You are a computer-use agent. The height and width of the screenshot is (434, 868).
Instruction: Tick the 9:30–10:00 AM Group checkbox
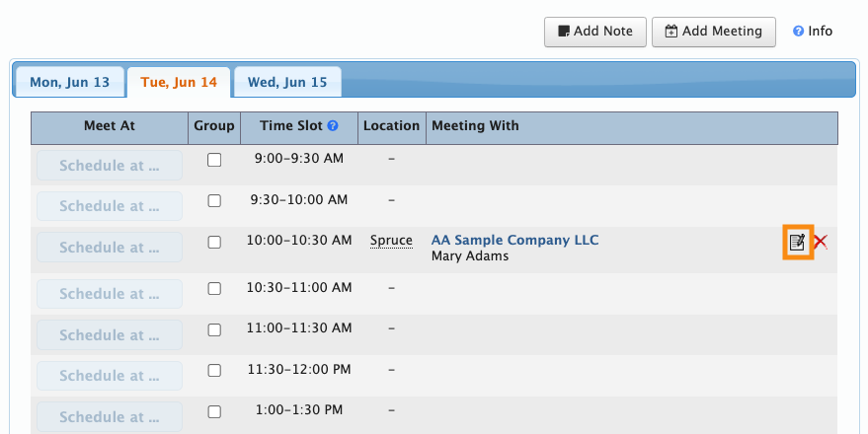[214, 201]
